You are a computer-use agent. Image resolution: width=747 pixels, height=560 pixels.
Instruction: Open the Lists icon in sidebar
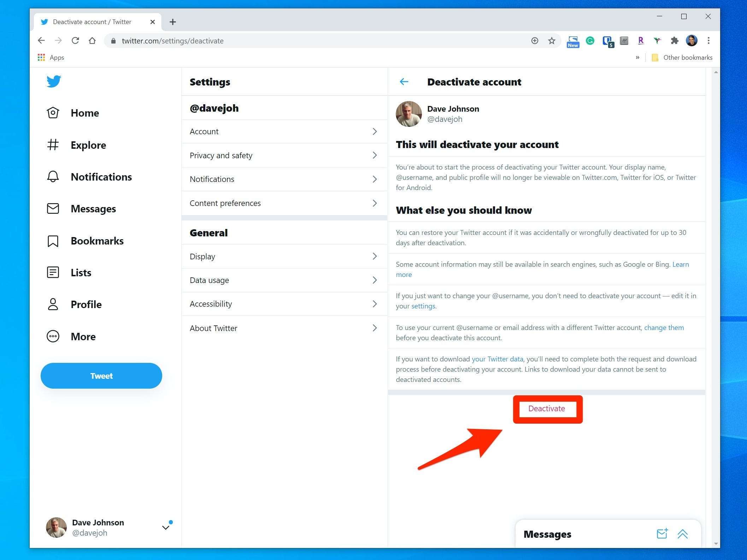click(53, 272)
